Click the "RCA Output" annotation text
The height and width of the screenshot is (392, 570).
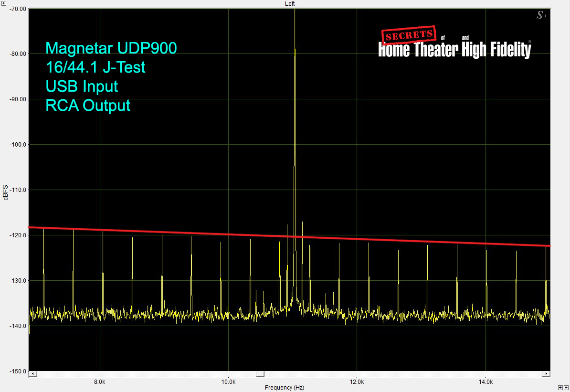tap(88, 106)
